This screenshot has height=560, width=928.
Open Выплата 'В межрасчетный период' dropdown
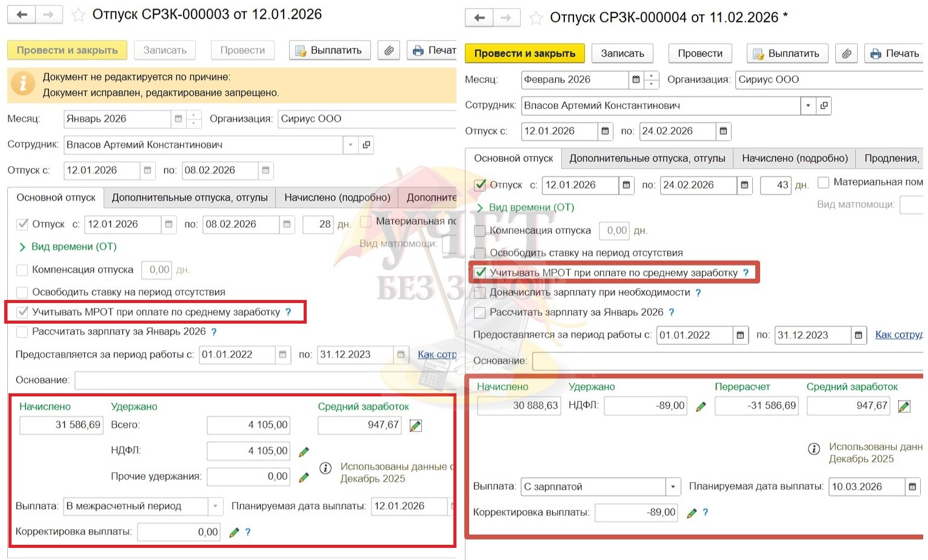click(x=215, y=506)
